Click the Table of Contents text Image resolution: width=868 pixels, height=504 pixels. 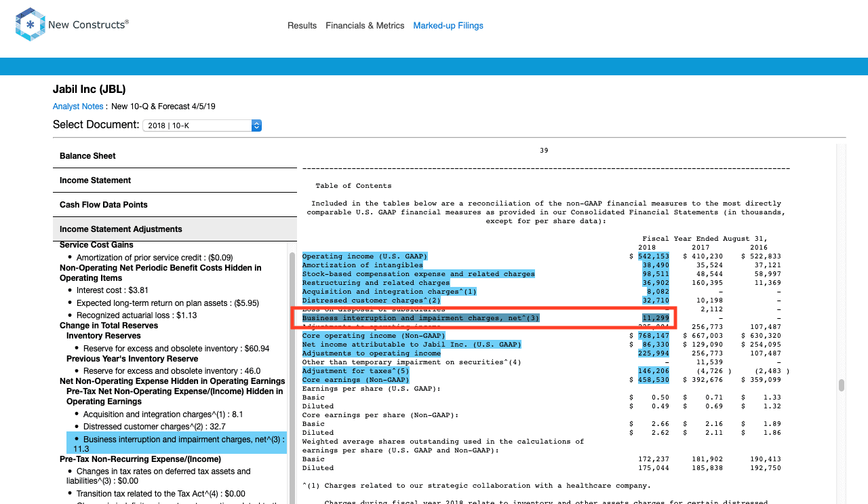pyautogui.click(x=353, y=186)
